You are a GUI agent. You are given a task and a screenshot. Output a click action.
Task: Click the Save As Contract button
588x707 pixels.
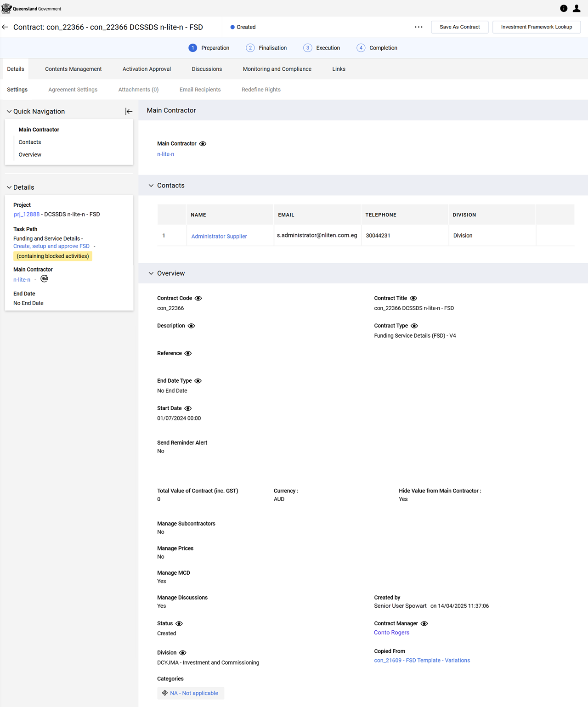click(459, 27)
